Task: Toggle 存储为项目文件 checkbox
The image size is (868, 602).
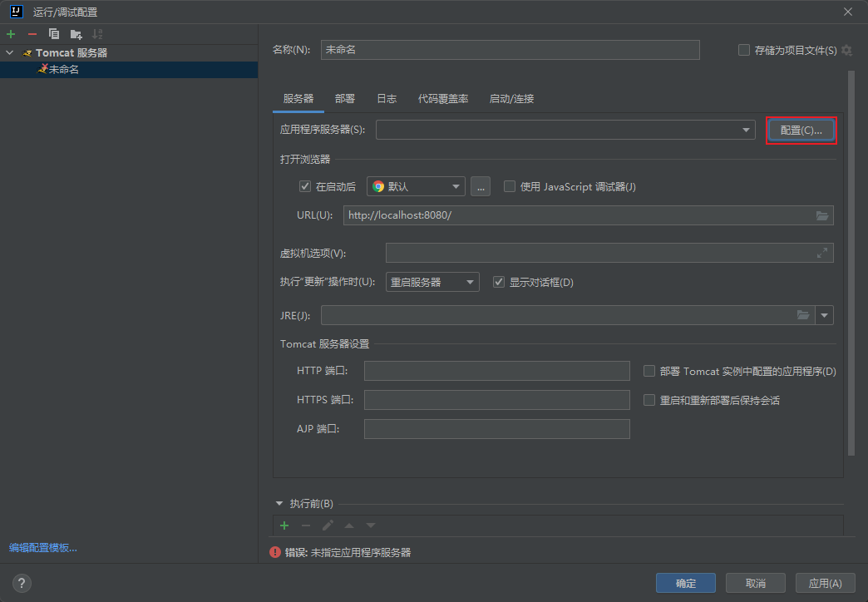Action: 744,51
